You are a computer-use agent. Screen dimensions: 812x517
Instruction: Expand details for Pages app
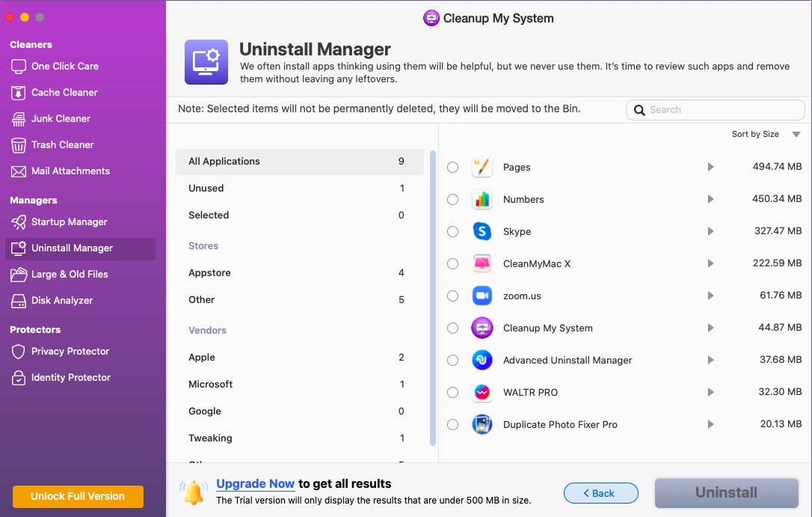[710, 167]
